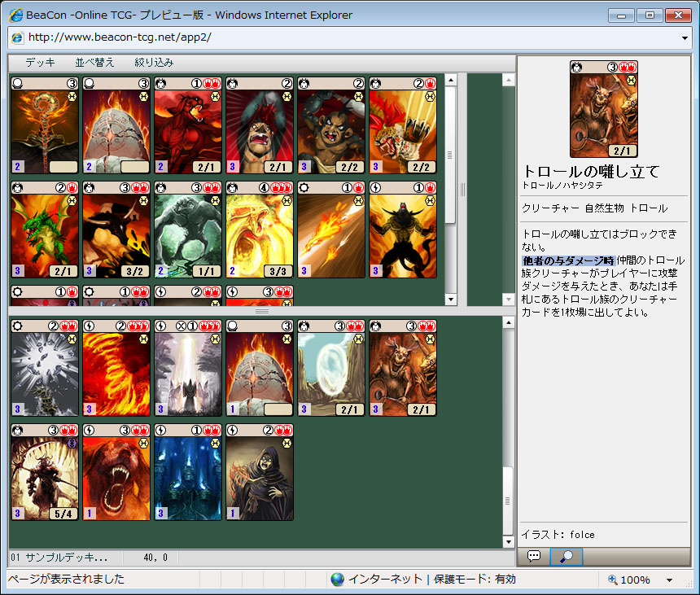Select the dark-skinned troll 2/2 card
700x595 pixels.
coord(331,125)
